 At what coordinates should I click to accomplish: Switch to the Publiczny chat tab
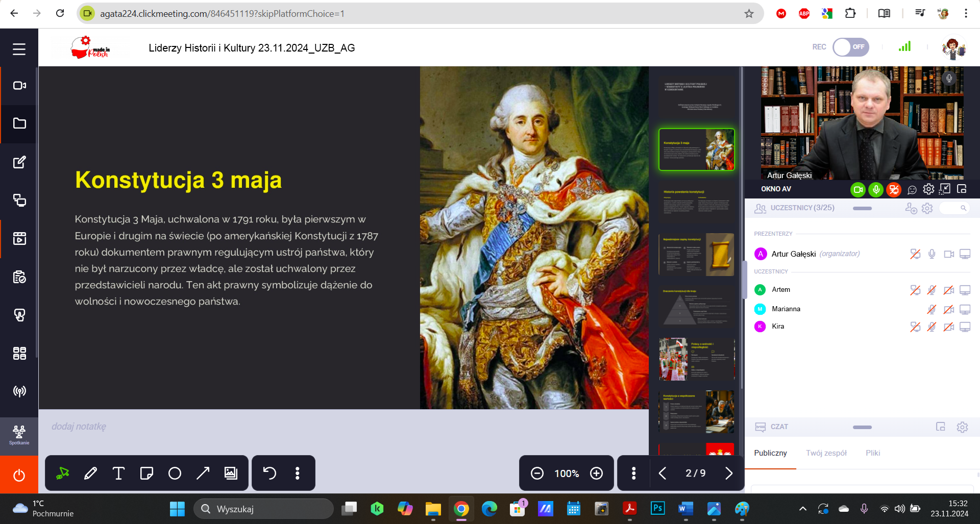coord(770,453)
